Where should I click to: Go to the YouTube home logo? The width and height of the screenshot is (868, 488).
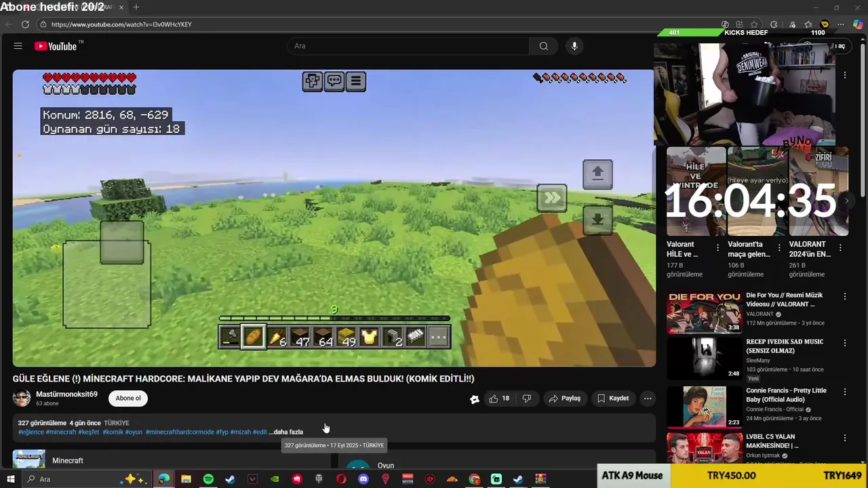(56, 46)
